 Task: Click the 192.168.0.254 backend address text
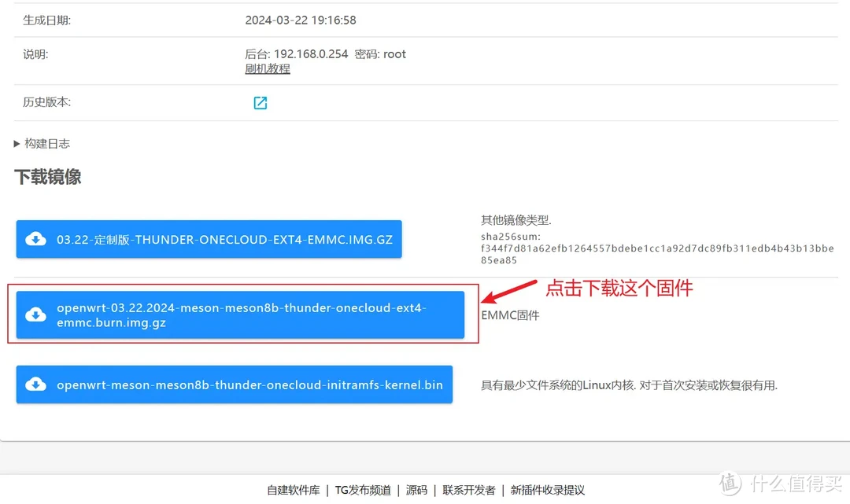[x=311, y=54]
